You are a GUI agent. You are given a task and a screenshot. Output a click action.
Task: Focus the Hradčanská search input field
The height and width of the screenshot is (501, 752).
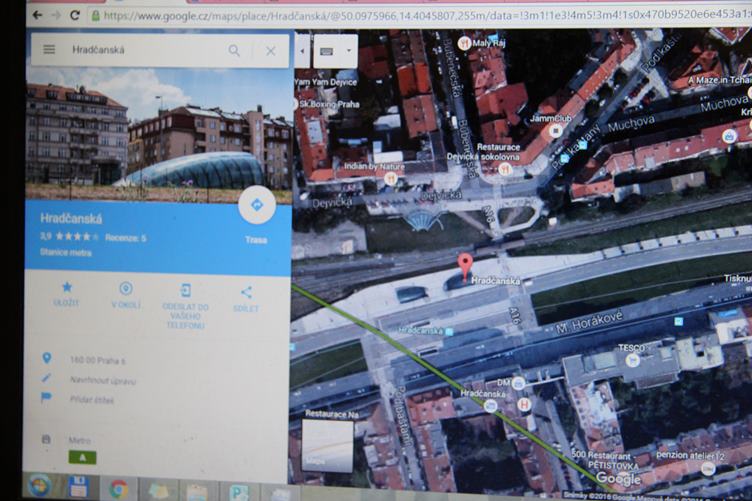click(x=144, y=50)
